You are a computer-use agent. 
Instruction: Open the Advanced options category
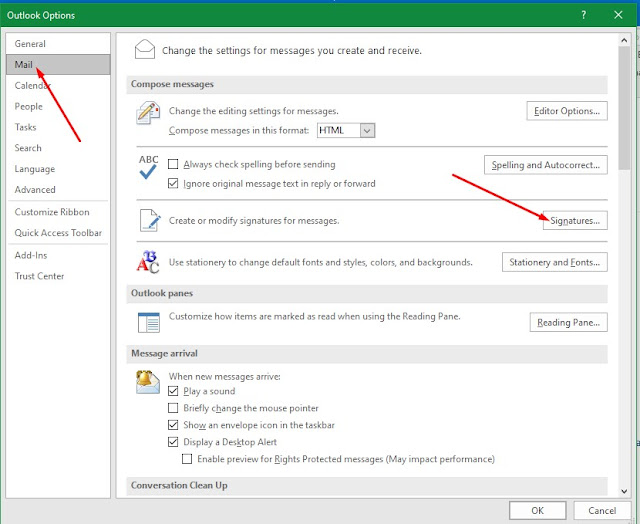click(x=58, y=189)
